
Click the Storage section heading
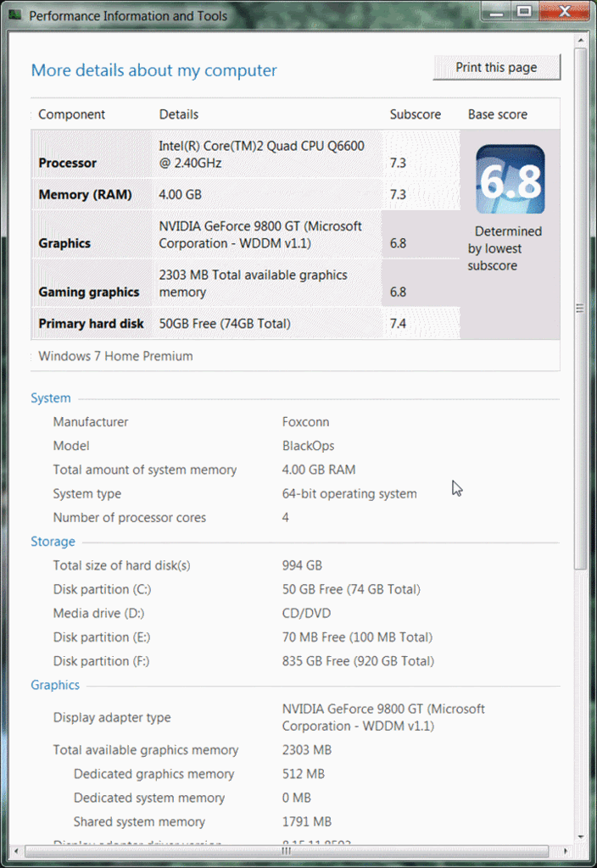[53, 542]
